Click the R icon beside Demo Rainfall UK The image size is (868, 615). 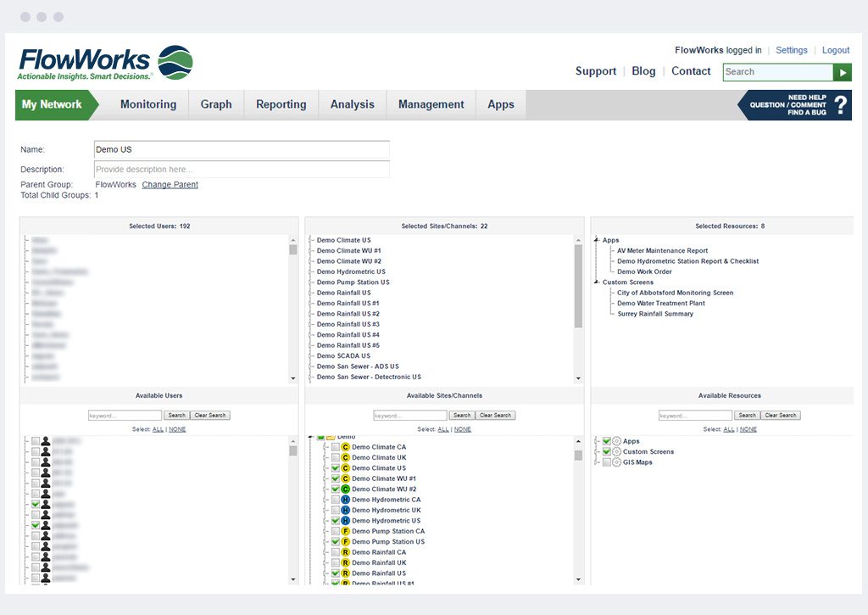pyautogui.click(x=346, y=563)
